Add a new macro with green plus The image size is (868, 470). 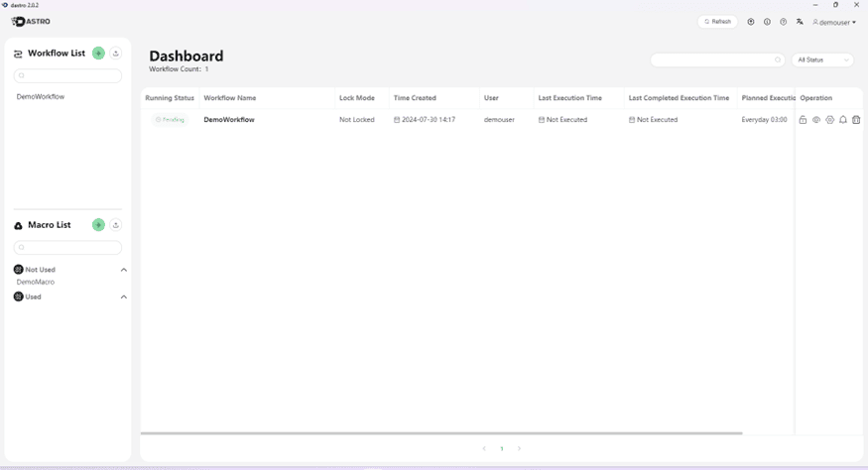[x=98, y=225]
